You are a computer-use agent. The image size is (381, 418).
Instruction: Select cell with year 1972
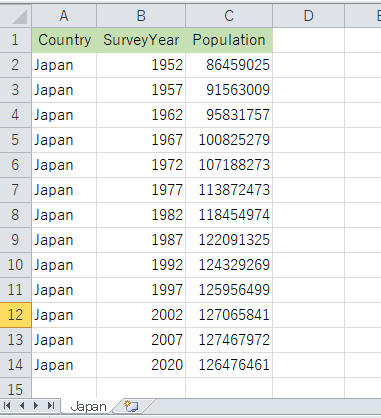pyautogui.click(x=141, y=165)
